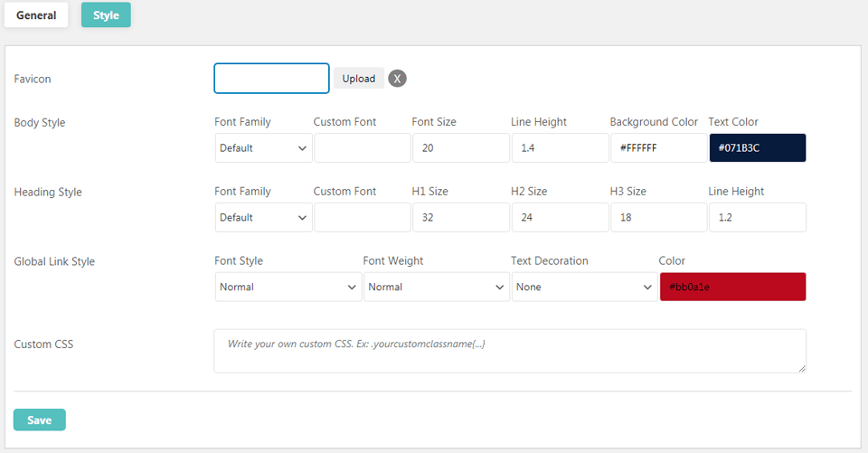Click the Font Size label
The height and width of the screenshot is (453, 868).
[434, 122]
